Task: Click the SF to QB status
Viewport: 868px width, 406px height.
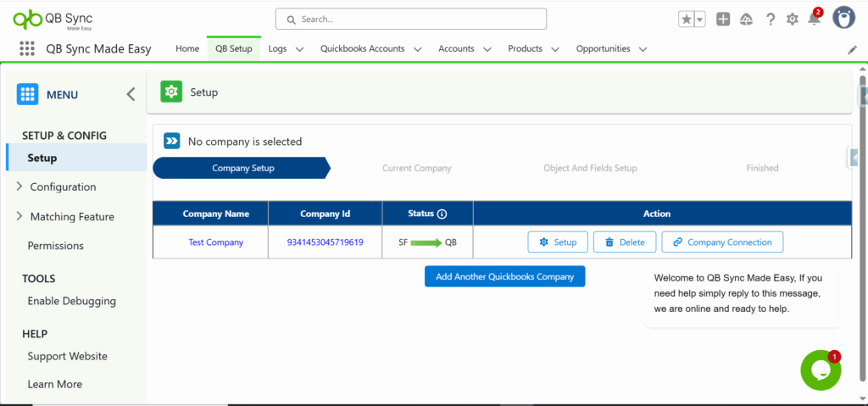Action: click(427, 242)
